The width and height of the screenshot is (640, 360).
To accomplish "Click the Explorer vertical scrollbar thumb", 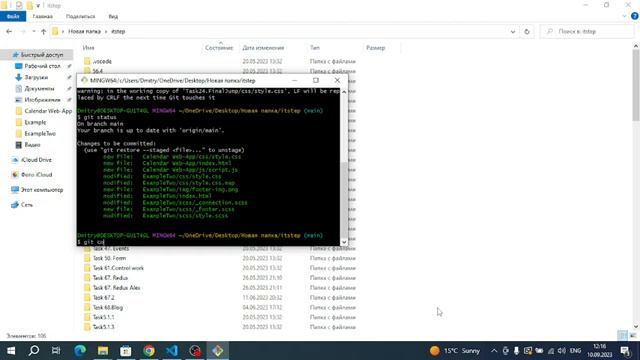I will 636,86.
